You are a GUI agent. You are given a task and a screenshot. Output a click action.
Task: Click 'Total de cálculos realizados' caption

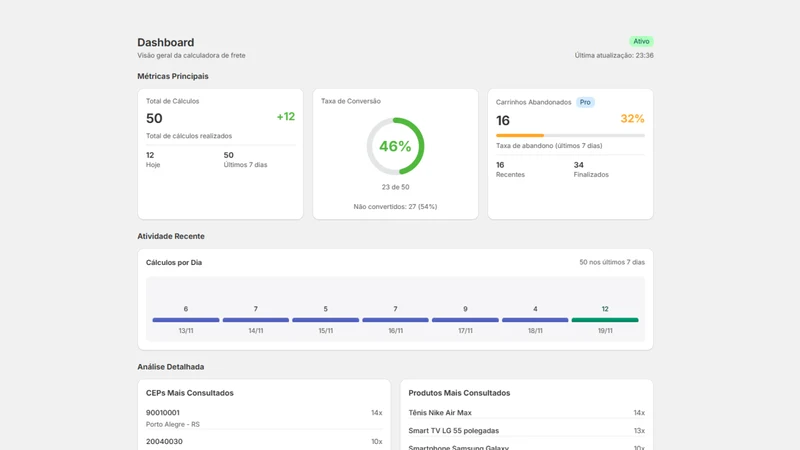[189, 136]
